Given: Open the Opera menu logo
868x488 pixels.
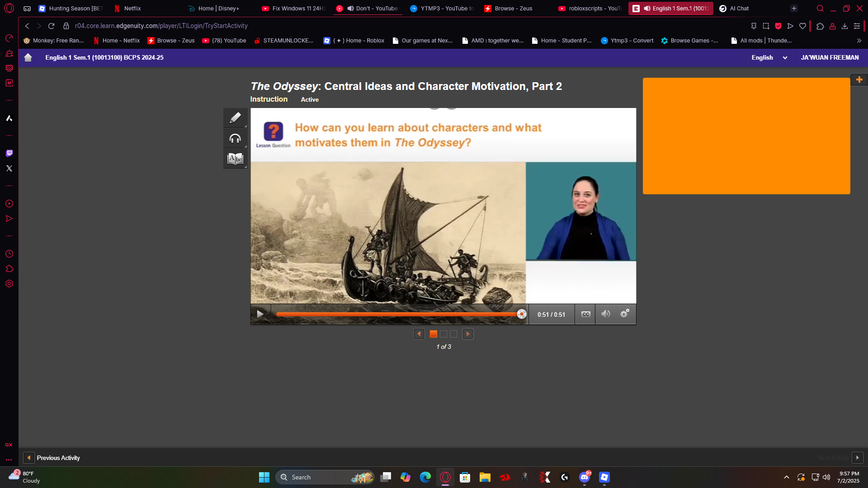Looking at the screenshot, I should (9, 8).
